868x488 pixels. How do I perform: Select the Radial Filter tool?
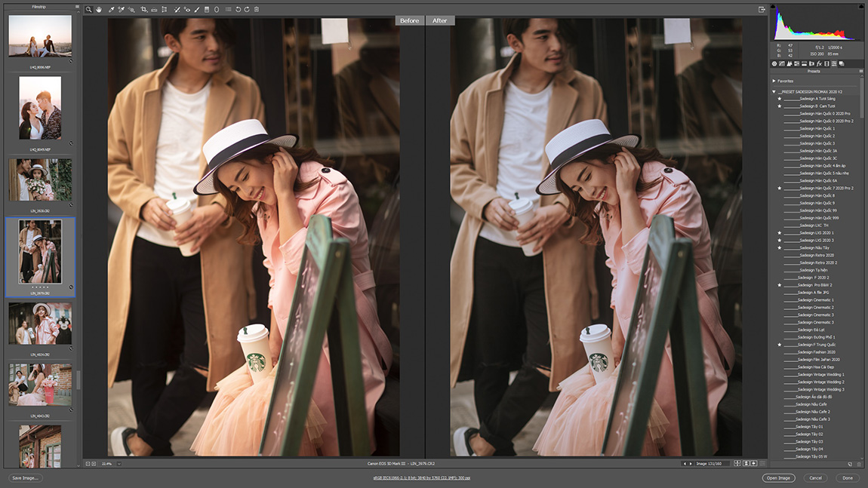[x=217, y=9]
